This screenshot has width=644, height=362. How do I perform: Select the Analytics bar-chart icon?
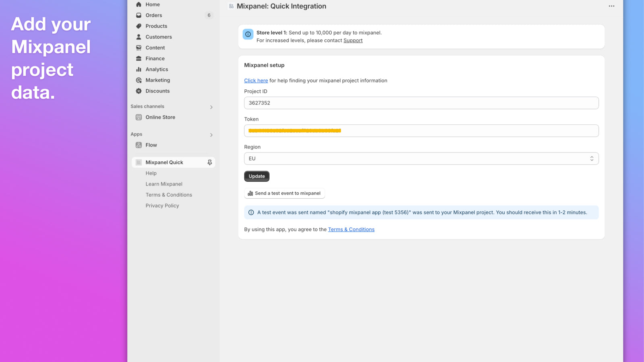138,69
